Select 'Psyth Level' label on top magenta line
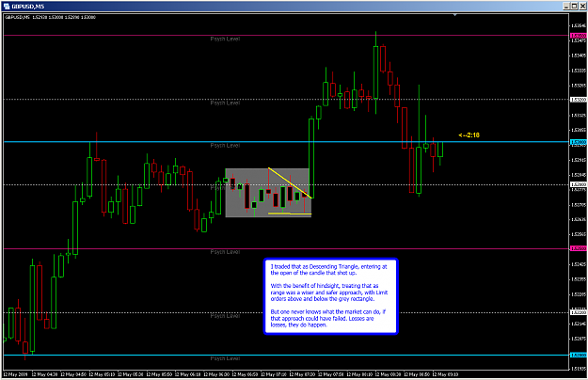 point(225,39)
